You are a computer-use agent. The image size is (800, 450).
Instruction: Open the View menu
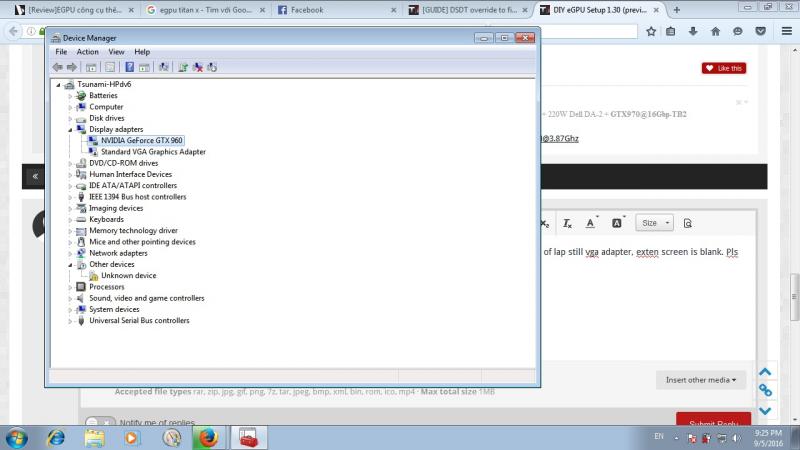coord(116,52)
